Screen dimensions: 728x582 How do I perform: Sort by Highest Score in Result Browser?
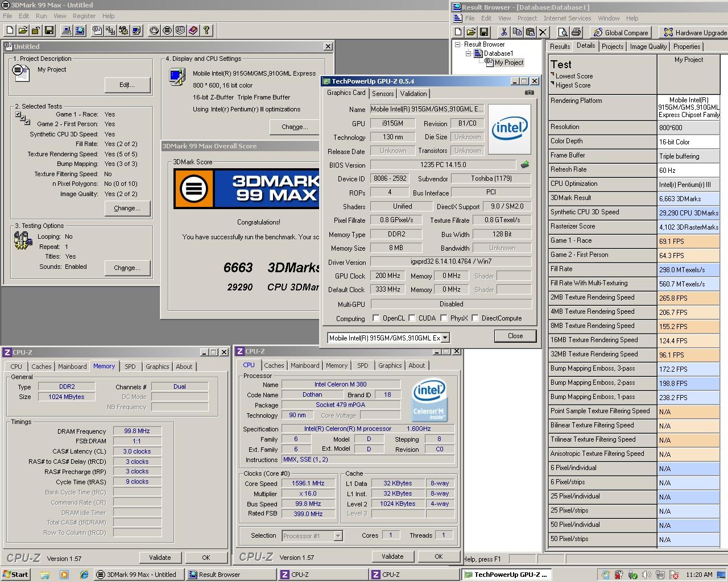coord(572,85)
